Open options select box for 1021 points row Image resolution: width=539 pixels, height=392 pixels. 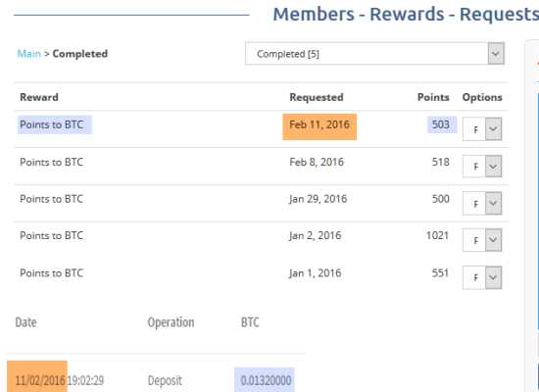[482, 240]
